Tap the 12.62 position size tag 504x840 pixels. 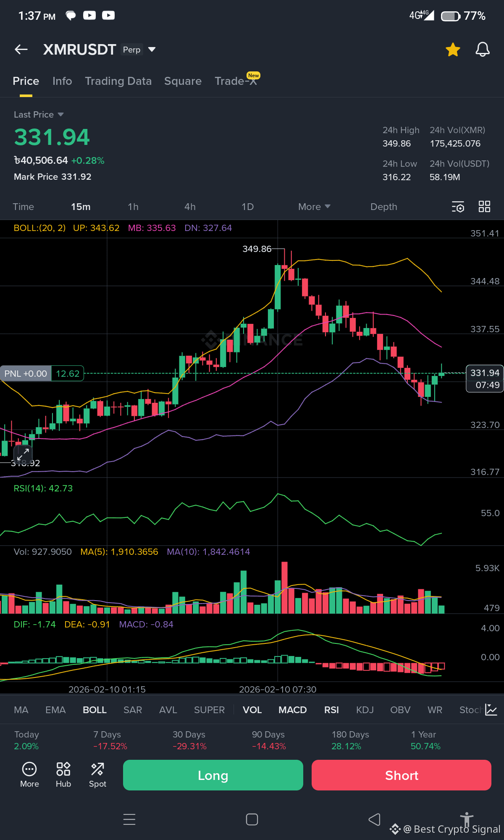tap(68, 373)
